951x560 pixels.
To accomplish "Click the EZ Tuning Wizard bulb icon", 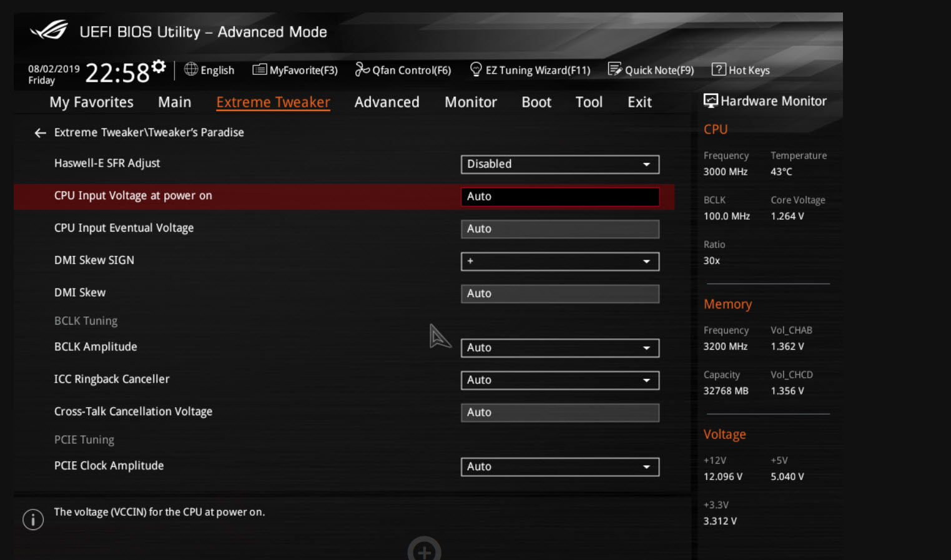I will [476, 69].
